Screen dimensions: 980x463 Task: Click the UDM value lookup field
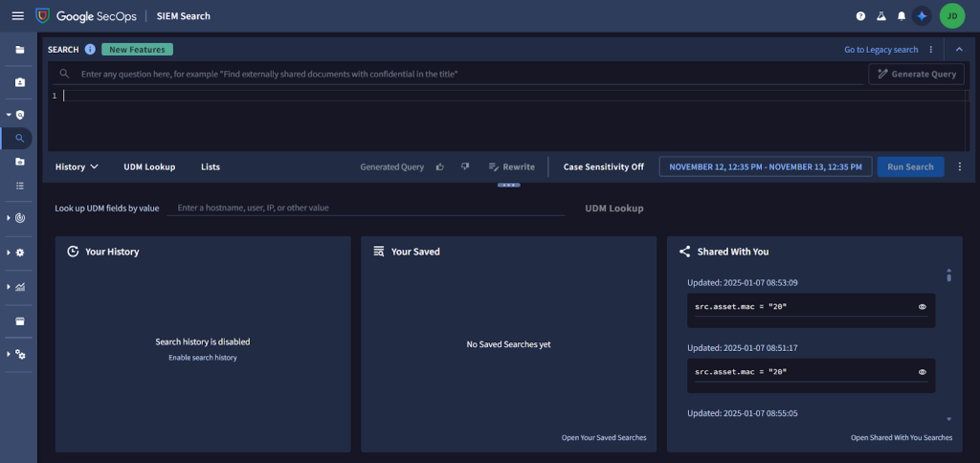tap(366, 208)
